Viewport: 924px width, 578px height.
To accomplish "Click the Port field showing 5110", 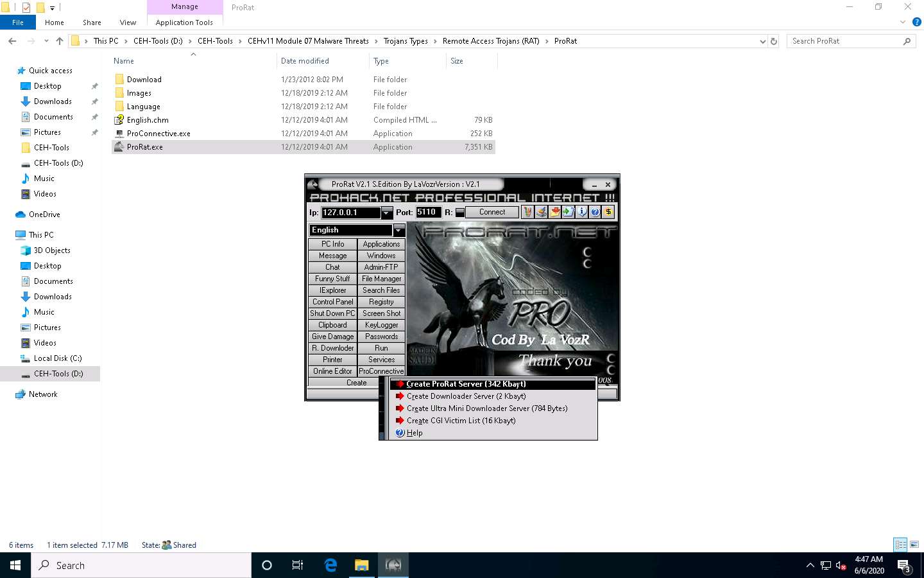I will (428, 212).
